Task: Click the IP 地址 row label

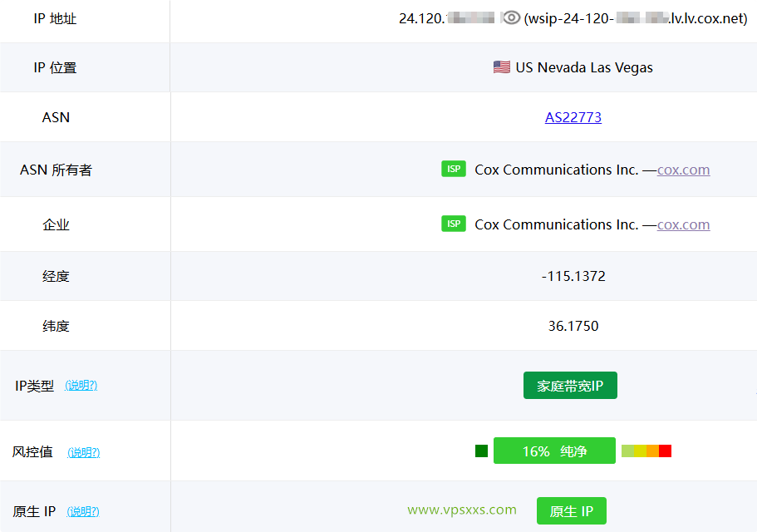Action: [x=55, y=19]
